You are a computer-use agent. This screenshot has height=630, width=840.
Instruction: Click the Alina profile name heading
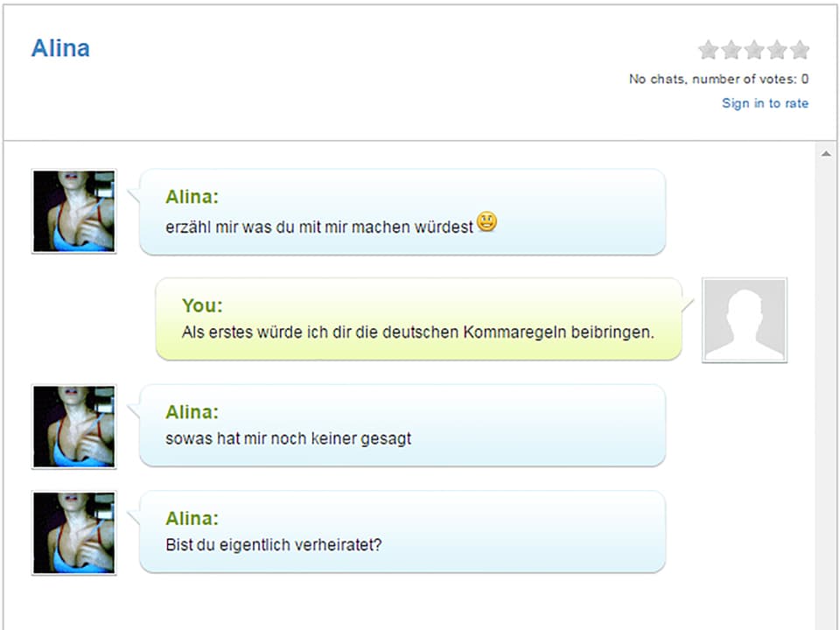tap(60, 48)
